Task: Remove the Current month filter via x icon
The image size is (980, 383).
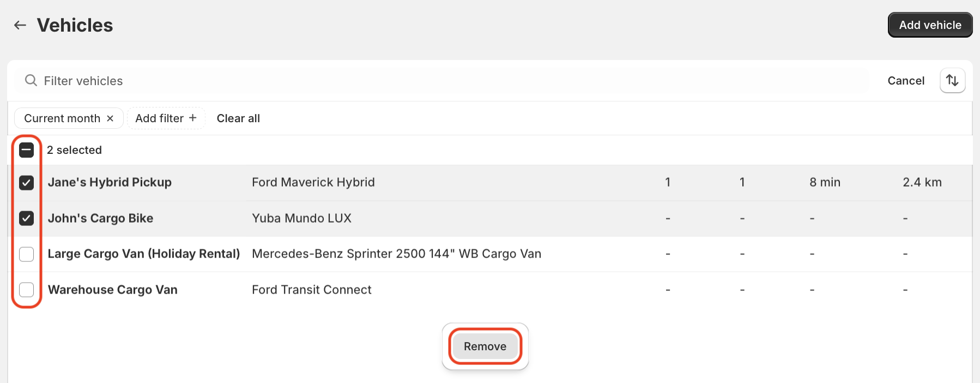Action: point(110,118)
